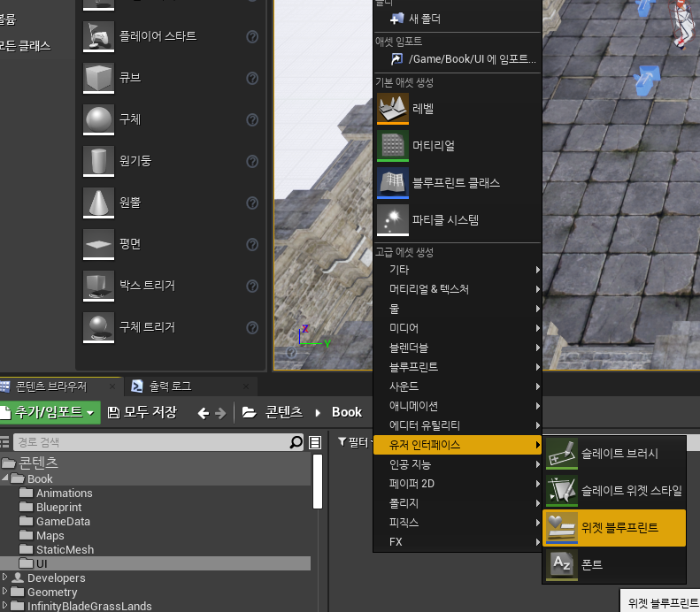The height and width of the screenshot is (612, 700).
Task: Create a Material (머티리얼) asset
Action: 458,145
